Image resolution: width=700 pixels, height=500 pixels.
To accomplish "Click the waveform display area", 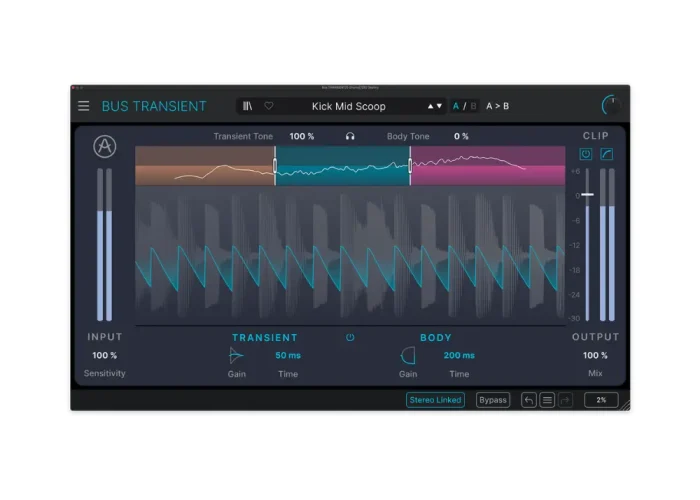I will pos(350,256).
